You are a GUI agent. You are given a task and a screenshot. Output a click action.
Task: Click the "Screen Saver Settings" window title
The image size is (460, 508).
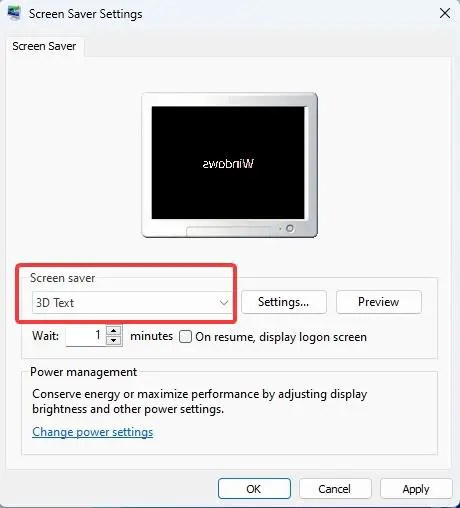click(86, 14)
